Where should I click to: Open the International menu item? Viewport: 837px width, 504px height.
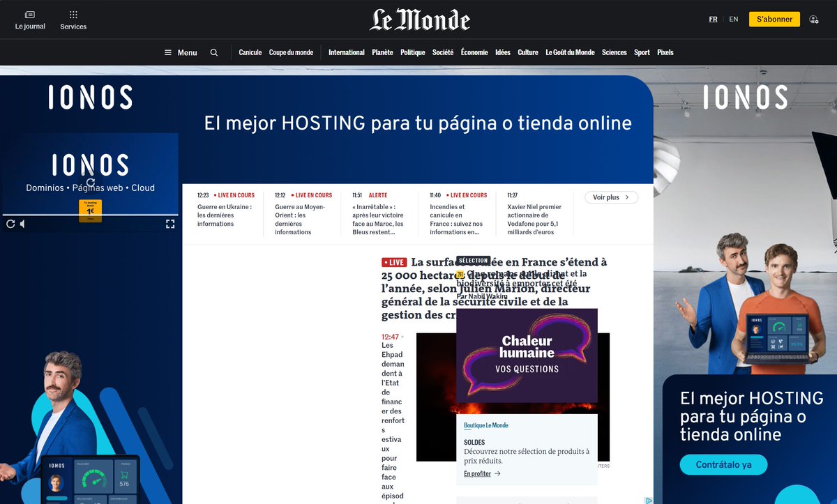(x=347, y=52)
